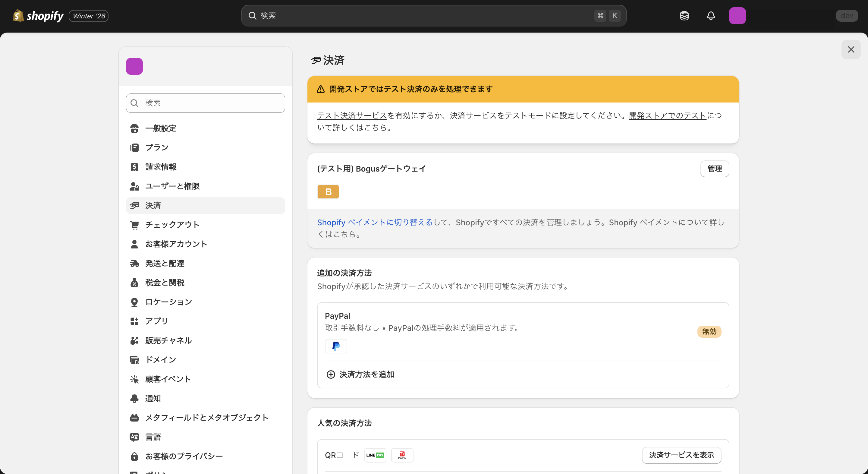Open the テスト決済サービス link in the warning
Viewport: 868px width, 474px height.
pos(351,115)
